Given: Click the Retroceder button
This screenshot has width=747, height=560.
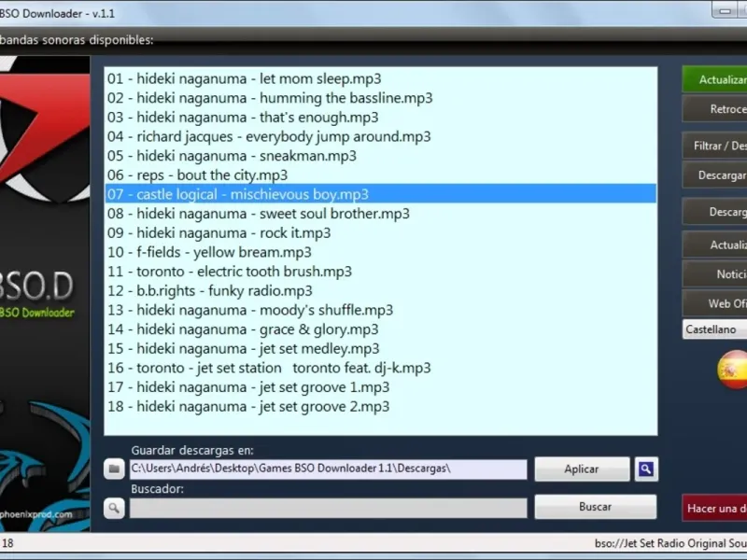Looking at the screenshot, I should (714, 108).
